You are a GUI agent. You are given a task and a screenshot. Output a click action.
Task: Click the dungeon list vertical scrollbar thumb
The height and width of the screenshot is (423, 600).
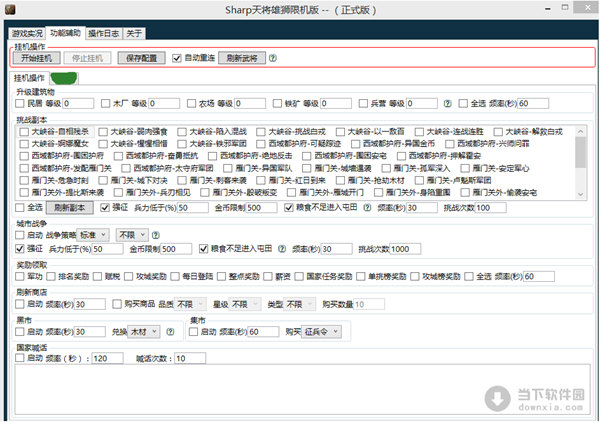tap(580, 152)
